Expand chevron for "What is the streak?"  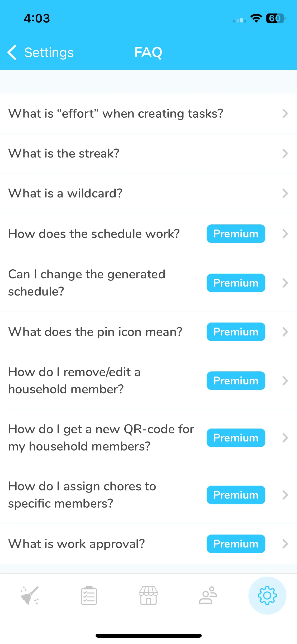pos(285,153)
